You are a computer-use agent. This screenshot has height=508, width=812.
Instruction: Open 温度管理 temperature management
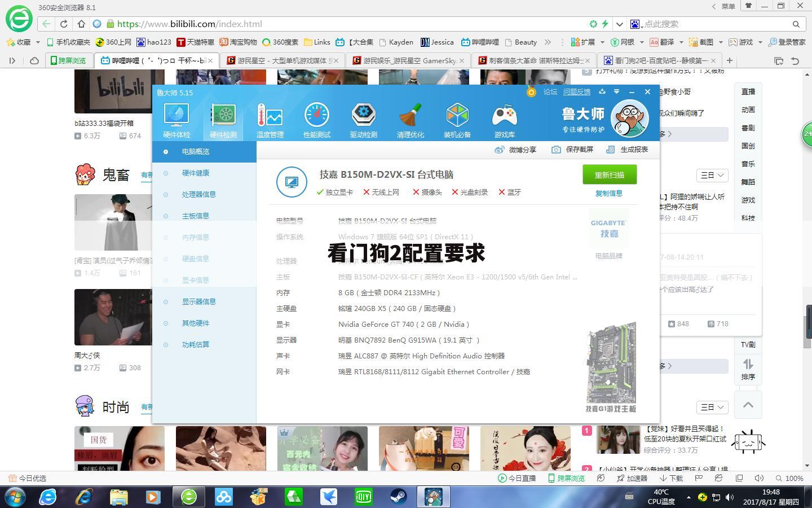pos(270,121)
